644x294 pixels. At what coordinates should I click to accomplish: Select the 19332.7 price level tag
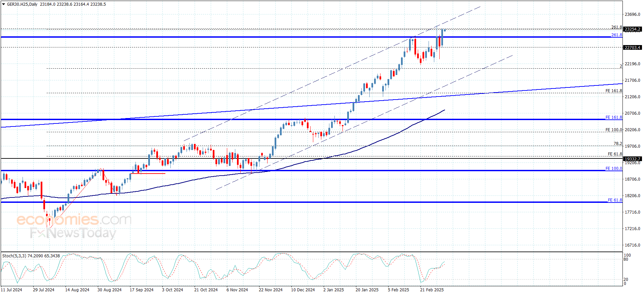(633, 159)
